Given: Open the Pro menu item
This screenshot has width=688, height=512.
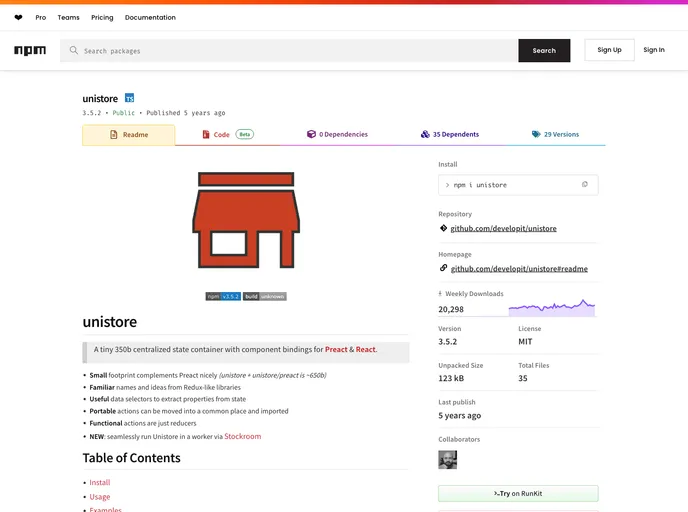Looking at the screenshot, I should point(41,18).
